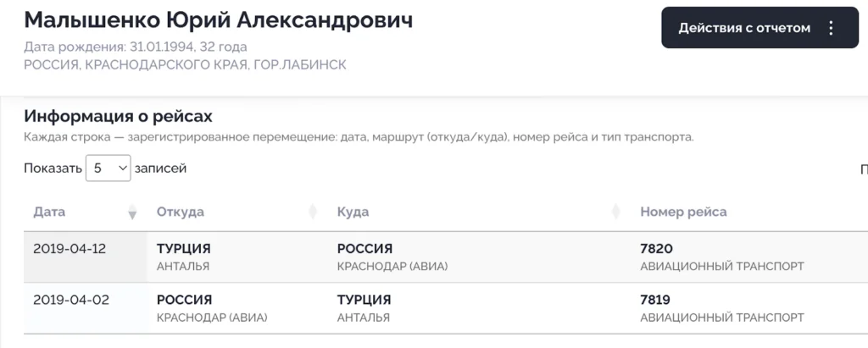Open the three-dot report actions menu icon

(831, 28)
